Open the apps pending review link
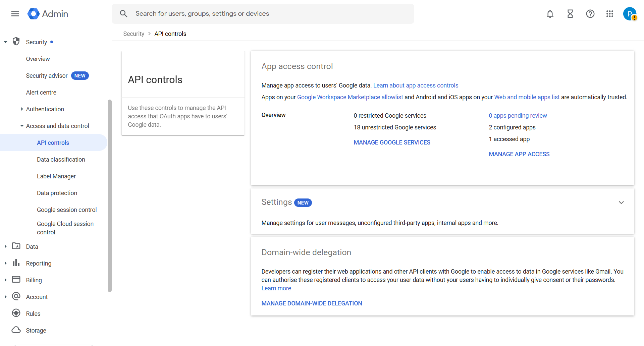The image size is (644, 346). [518, 115]
